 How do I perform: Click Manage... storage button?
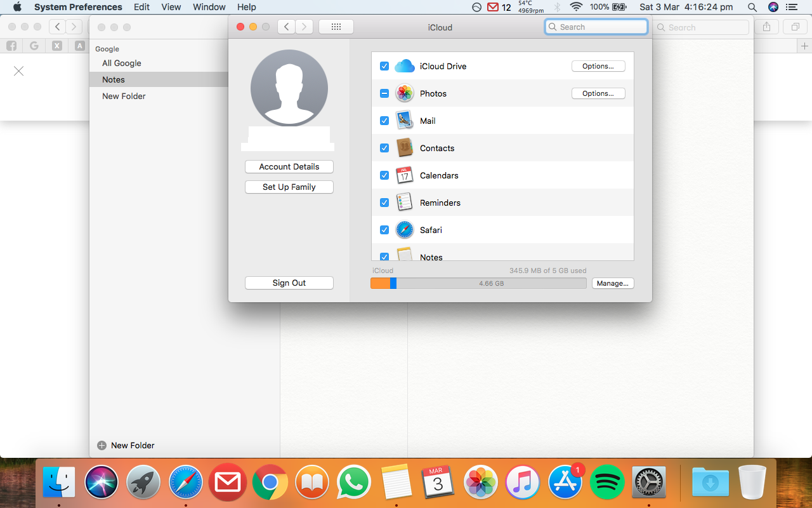click(x=613, y=283)
